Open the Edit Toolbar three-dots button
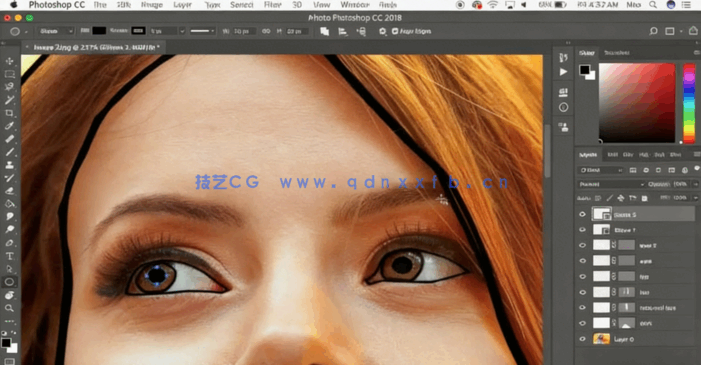This screenshot has width=701, height=365. 9,321
